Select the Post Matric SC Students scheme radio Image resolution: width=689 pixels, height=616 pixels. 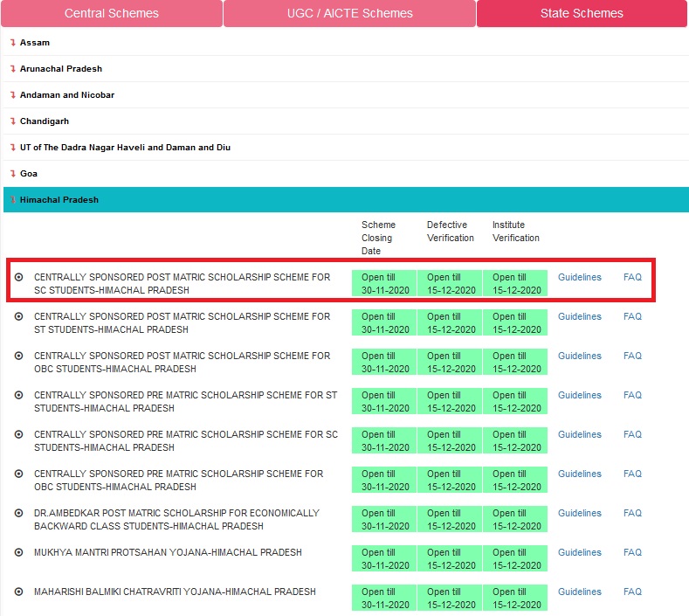18,277
